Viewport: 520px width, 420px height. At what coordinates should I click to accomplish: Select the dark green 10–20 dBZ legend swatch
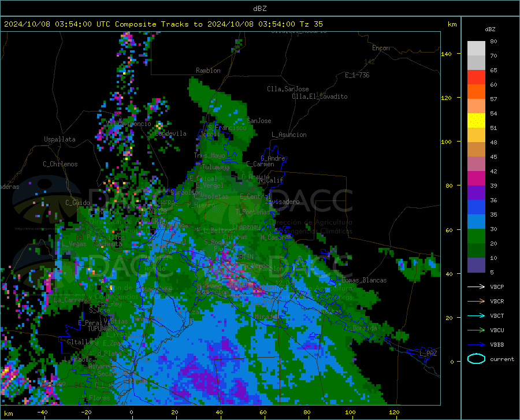point(476,251)
